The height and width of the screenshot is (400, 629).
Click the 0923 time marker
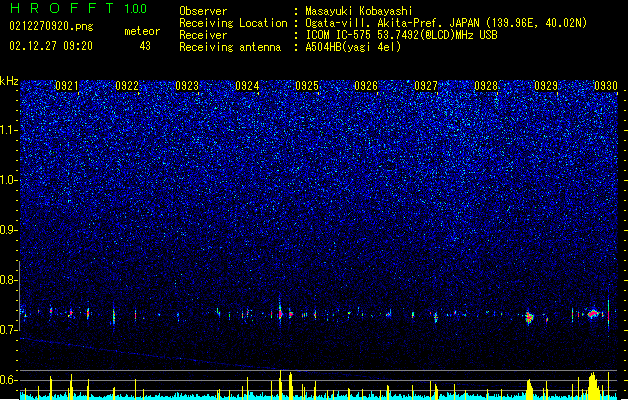187,86
